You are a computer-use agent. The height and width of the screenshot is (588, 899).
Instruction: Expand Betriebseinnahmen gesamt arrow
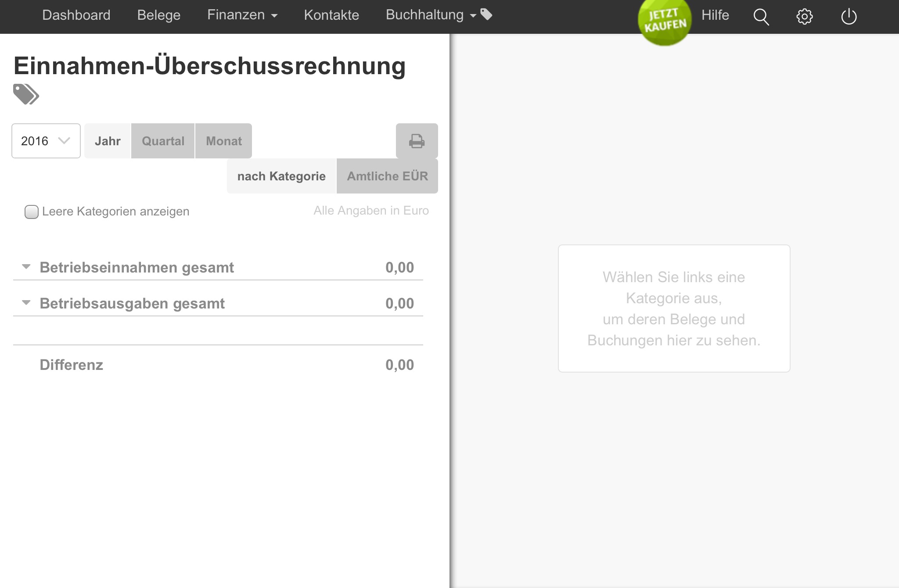(x=26, y=267)
